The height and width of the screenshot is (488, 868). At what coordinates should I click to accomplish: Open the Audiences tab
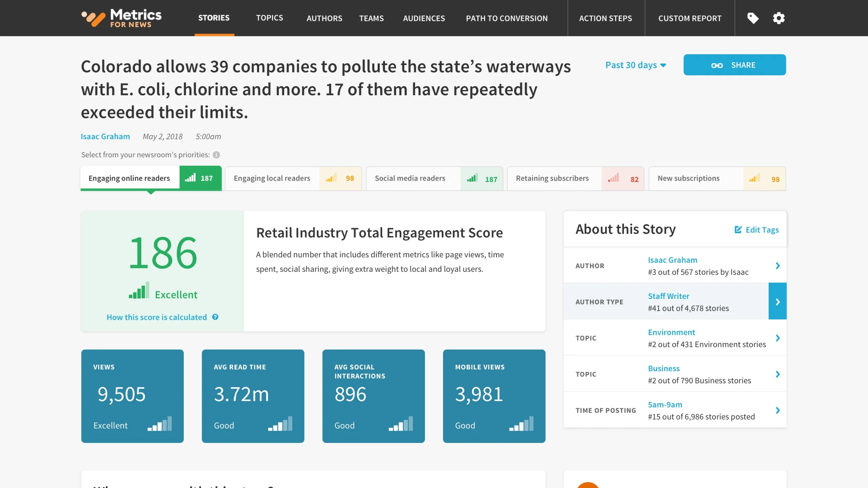point(424,18)
